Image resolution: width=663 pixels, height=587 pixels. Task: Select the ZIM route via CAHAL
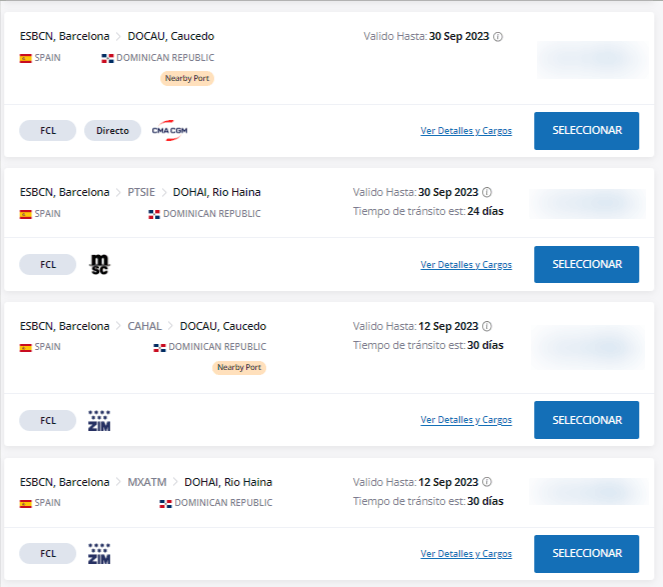point(586,420)
